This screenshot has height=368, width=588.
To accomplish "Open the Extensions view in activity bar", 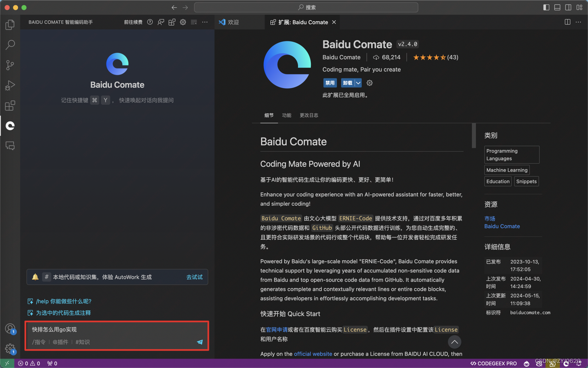I will coord(10,106).
